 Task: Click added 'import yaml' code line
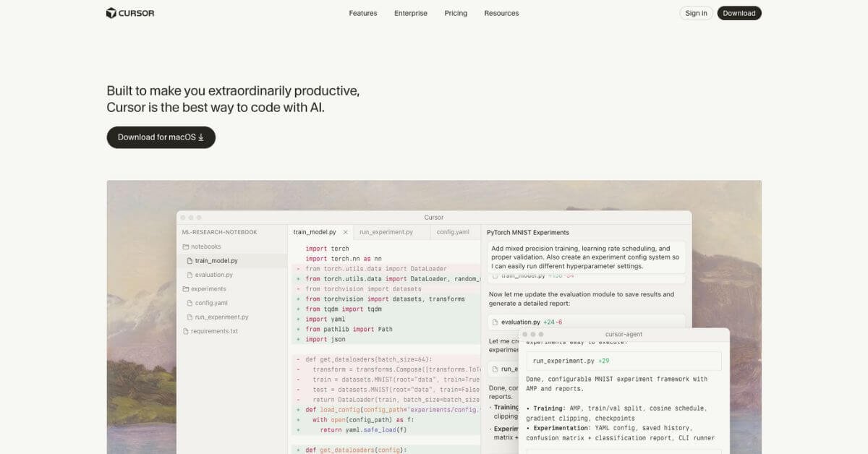point(325,319)
